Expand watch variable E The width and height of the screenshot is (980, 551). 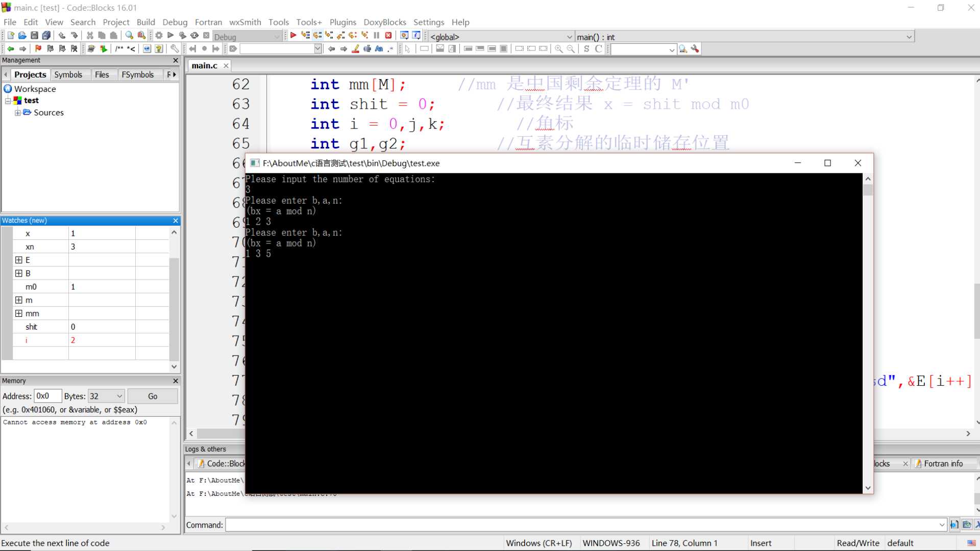[x=19, y=260]
